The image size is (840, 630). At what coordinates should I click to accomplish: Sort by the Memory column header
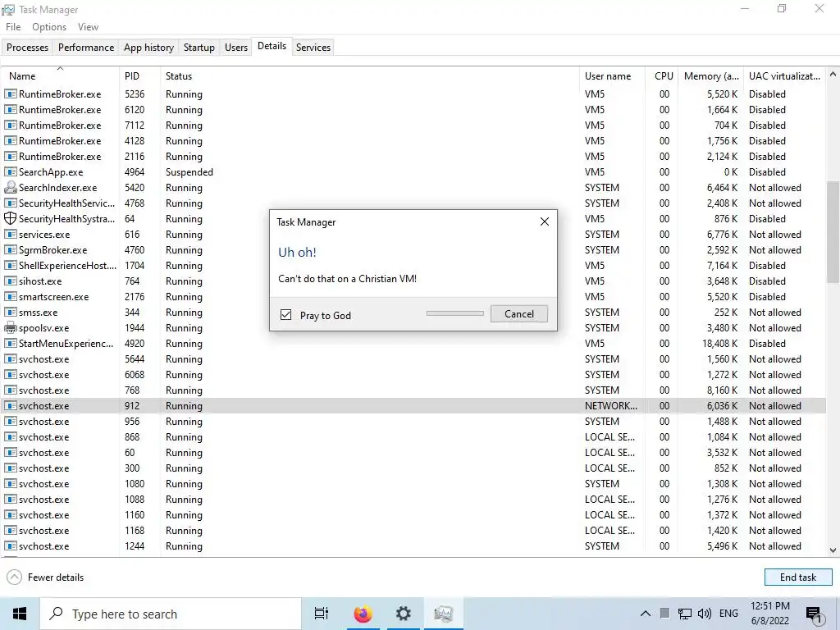711,76
